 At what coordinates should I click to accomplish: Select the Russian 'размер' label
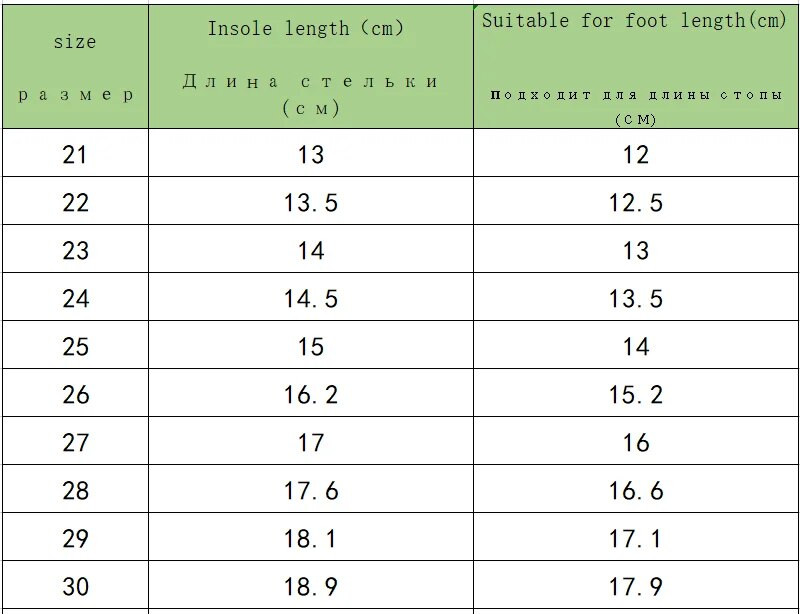[75, 95]
